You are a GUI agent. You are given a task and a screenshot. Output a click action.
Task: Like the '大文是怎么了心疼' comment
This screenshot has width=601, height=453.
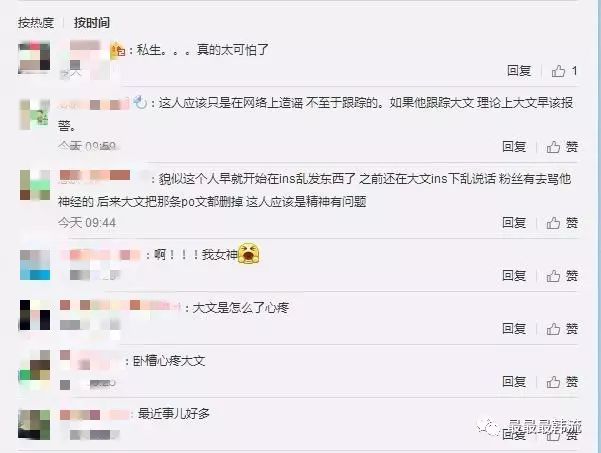coord(562,328)
